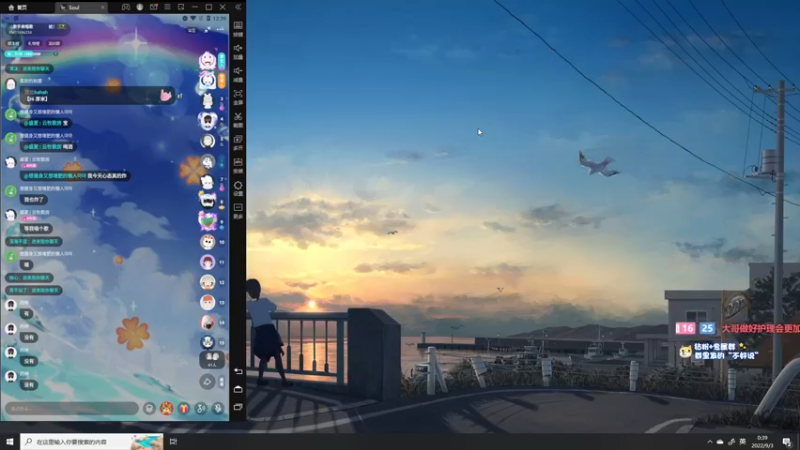Toggle emulator fullscreen (全屏) icon
Image resolution: width=800 pixels, height=450 pixels.
(x=238, y=96)
